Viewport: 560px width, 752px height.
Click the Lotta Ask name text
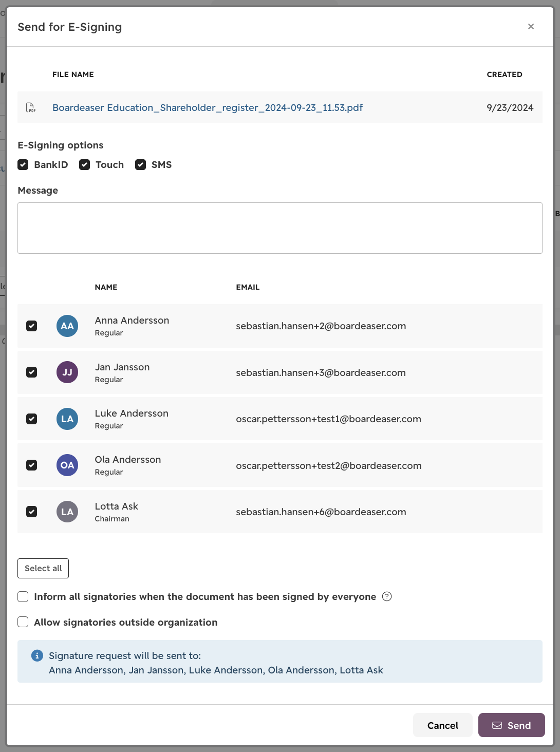pyautogui.click(x=117, y=506)
